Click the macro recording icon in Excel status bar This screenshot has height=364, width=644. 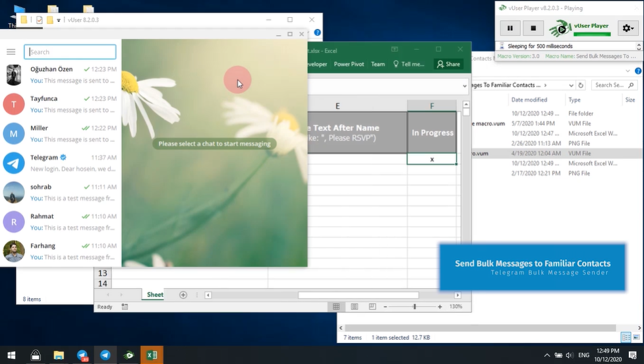125,307
